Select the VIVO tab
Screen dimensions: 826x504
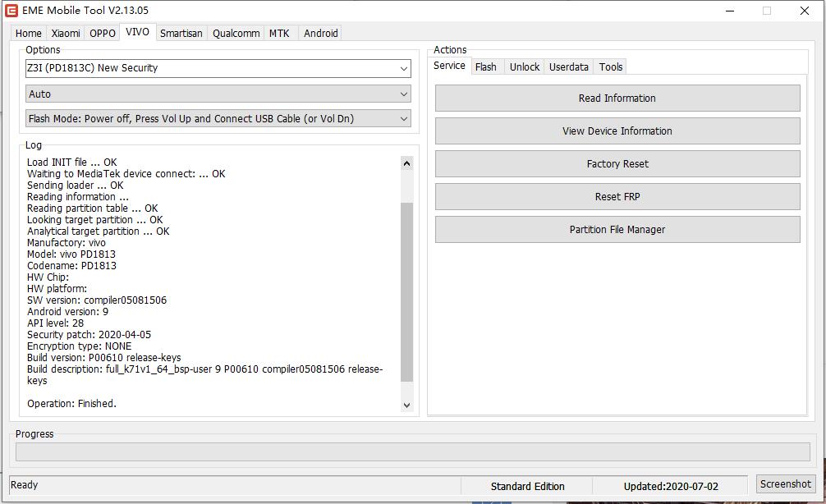(137, 31)
